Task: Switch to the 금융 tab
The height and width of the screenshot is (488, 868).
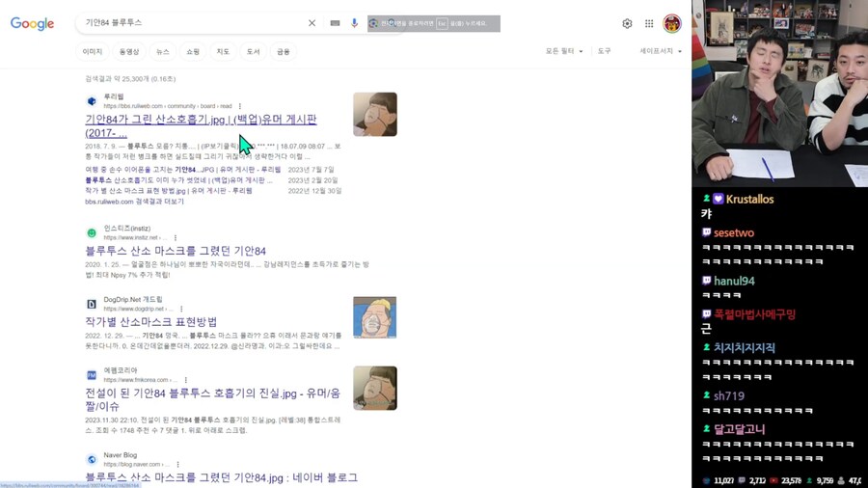Action: [x=283, y=51]
